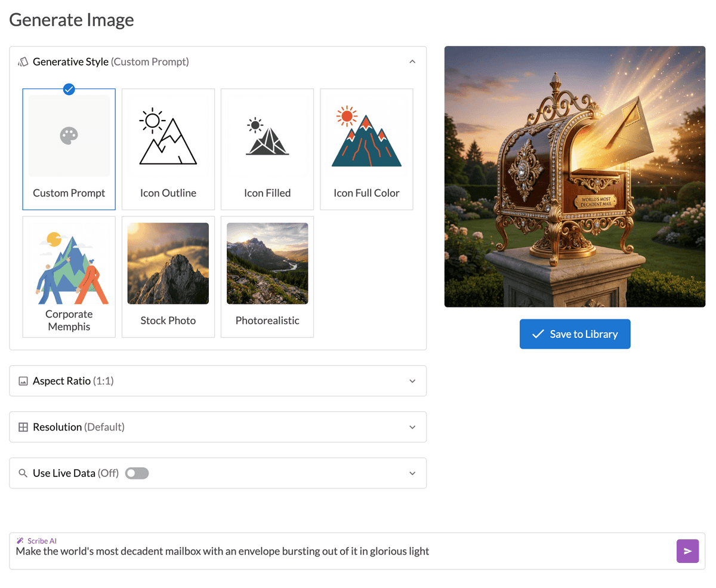
Task: Click the checkmark badge on Custom Prompt
Action: coord(69,90)
